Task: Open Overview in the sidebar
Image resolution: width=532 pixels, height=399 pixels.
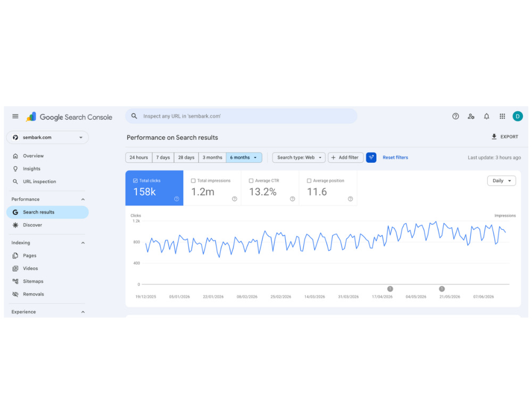Action: [47, 156]
